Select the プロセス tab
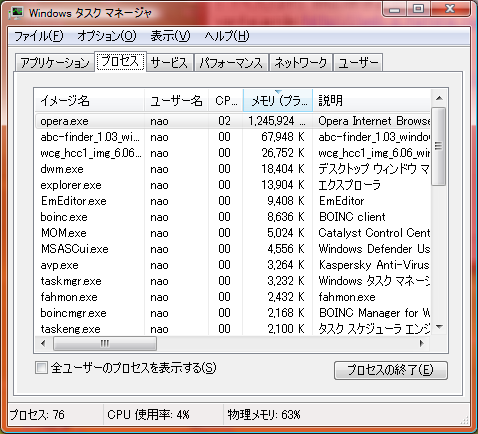478x434 pixels. coord(120,61)
